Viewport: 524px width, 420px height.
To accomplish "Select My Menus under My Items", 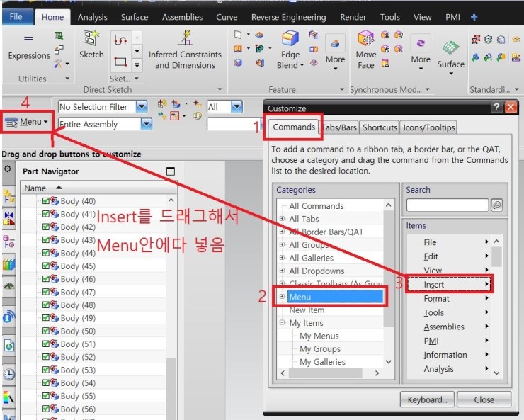I will pos(319,336).
